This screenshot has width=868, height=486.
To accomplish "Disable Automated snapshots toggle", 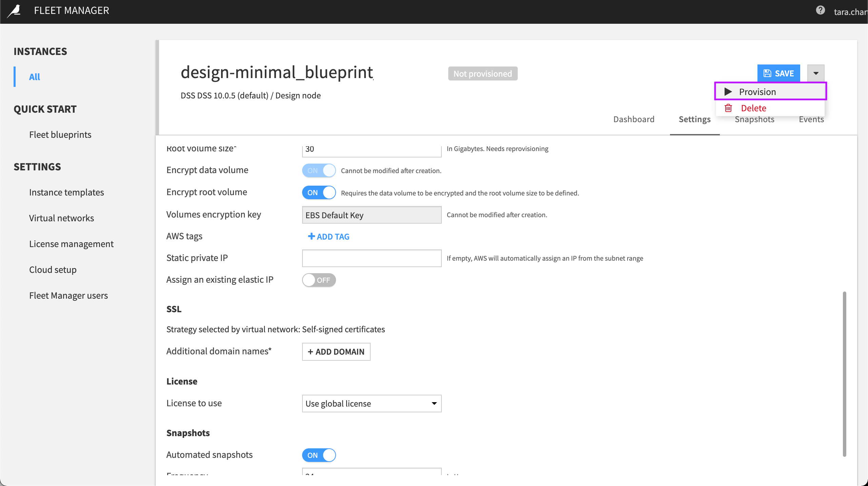I will pos(319,455).
